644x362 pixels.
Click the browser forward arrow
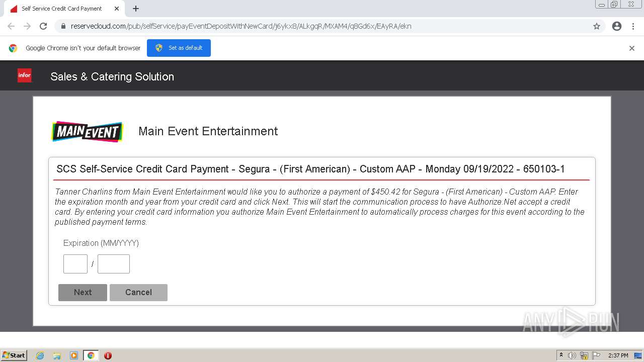tap(27, 26)
